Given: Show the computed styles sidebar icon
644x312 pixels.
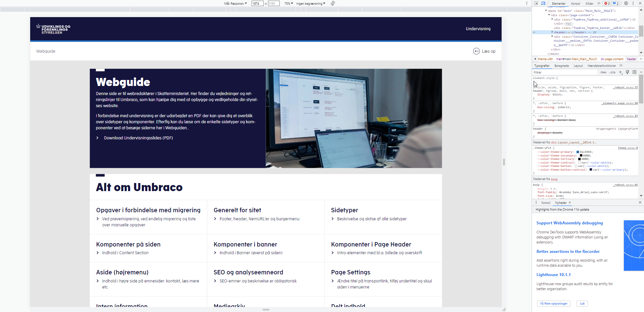Looking at the screenshot, I should 634,72.
